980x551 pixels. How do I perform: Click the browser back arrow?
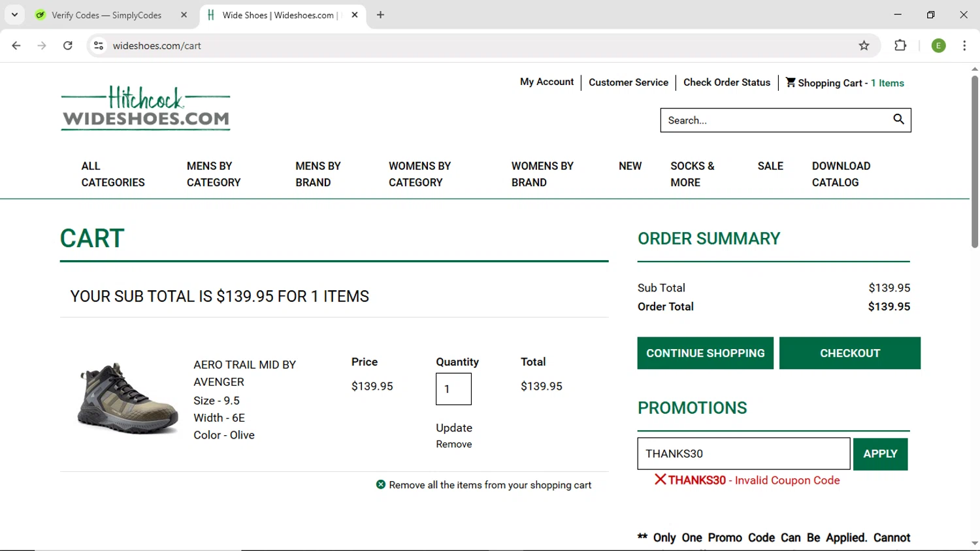16,46
